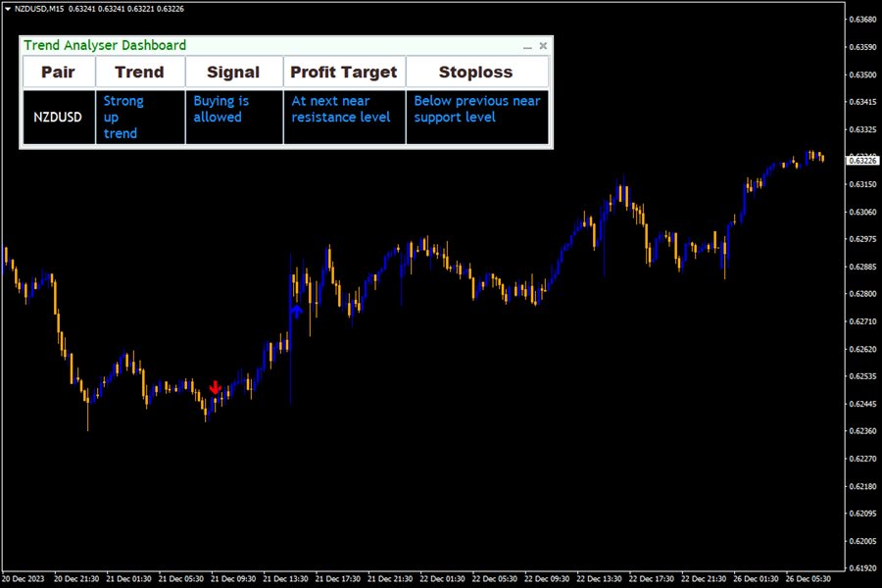This screenshot has width=882, height=588.
Task: Click the 0.62445 price scale label
Action: 862,404
